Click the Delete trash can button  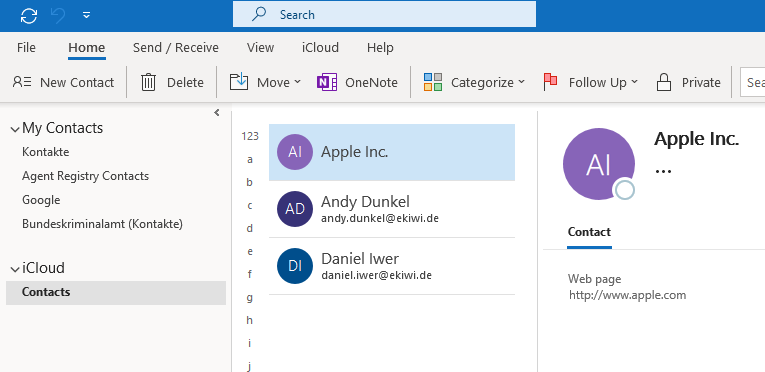172,83
